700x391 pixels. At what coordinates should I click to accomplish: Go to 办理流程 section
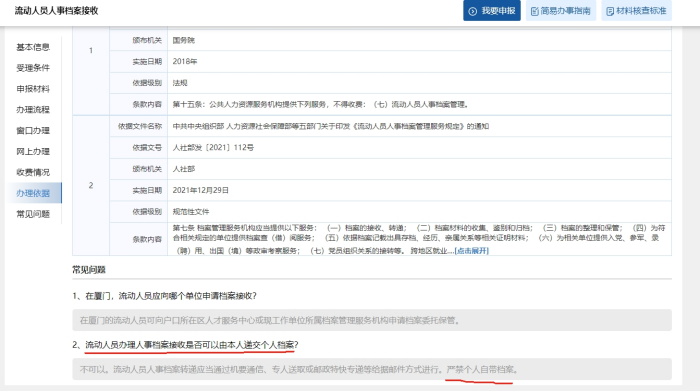click(33, 109)
